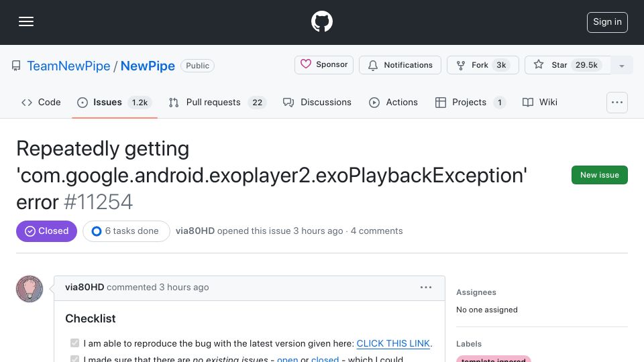Viewport: 644px width, 362px height.
Task: Fork the repository
Action: pos(482,65)
